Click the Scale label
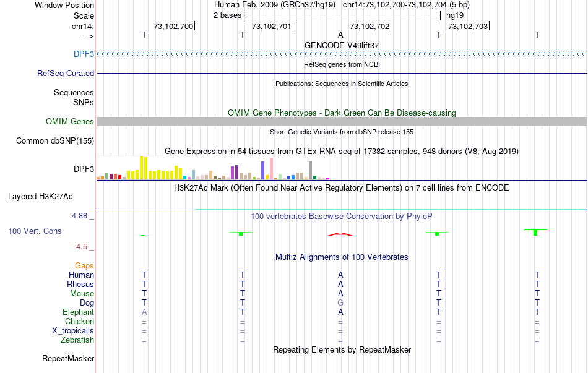The height and width of the screenshot is (373, 588). click(x=84, y=15)
